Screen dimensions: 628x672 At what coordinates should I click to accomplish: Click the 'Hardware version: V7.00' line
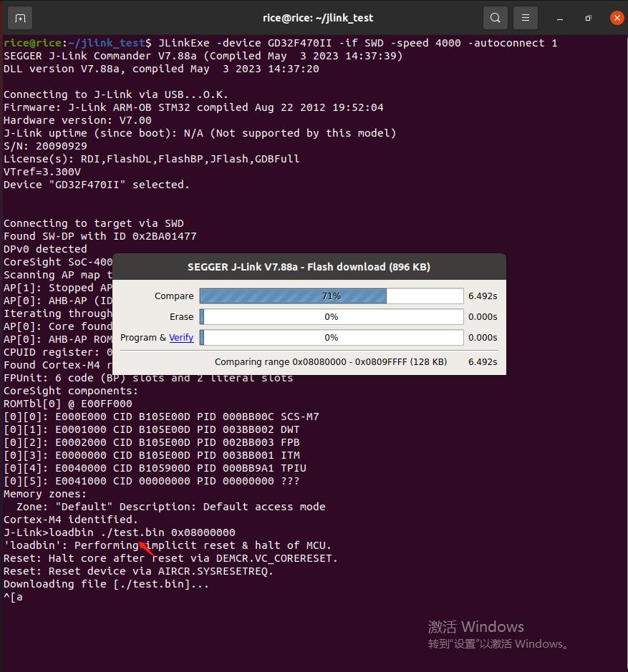pos(77,120)
